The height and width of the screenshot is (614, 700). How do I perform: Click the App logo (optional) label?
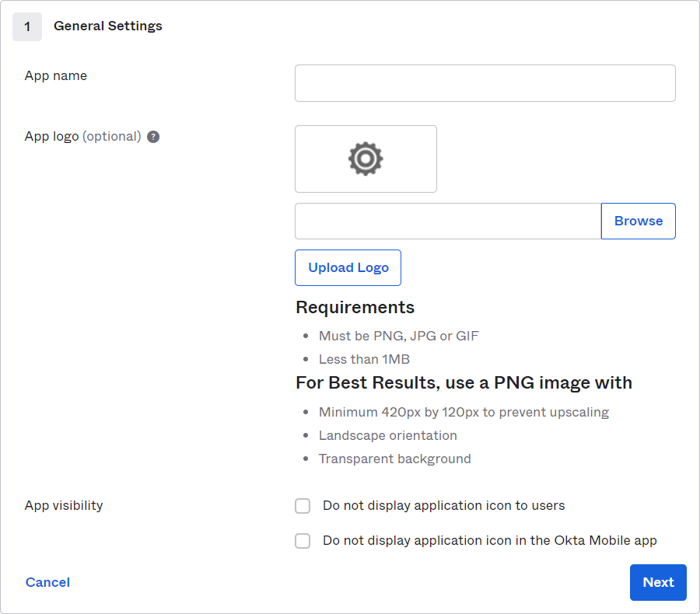click(x=83, y=136)
